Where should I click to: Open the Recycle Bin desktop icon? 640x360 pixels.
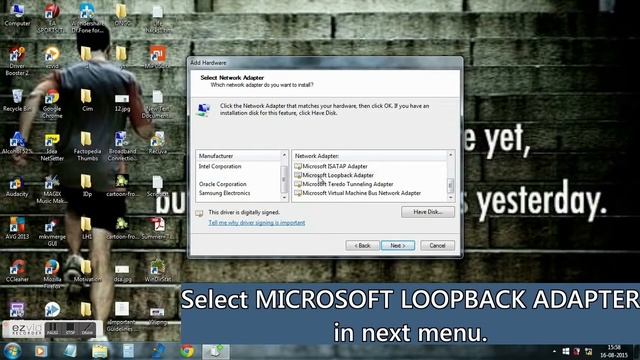pos(17,100)
